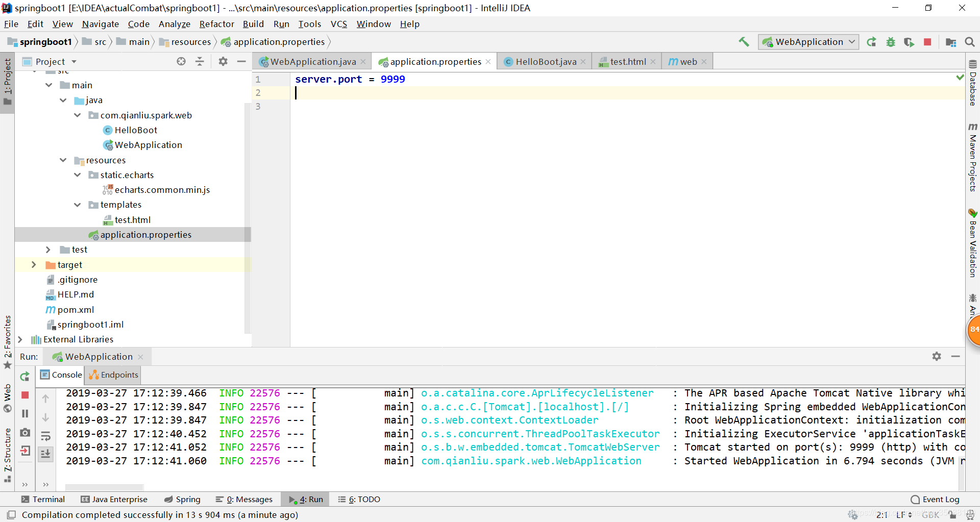Screen dimensions: 980x522
Task: Hide the Run tool window
Action: [x=955, y=356]
